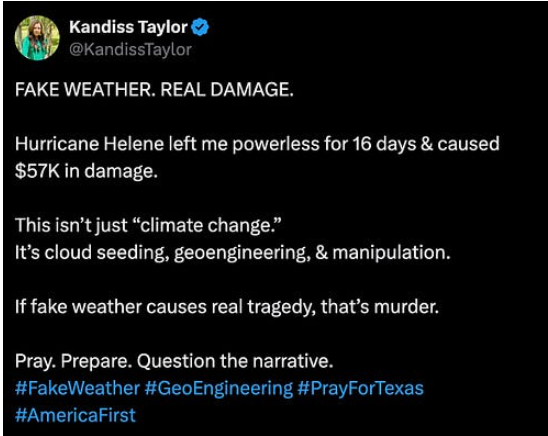Open the #GeoEngineering hashtag

coord(219,388)
